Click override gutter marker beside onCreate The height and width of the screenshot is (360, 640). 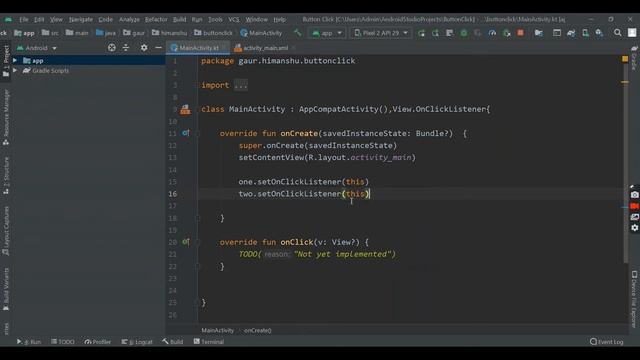186,133
